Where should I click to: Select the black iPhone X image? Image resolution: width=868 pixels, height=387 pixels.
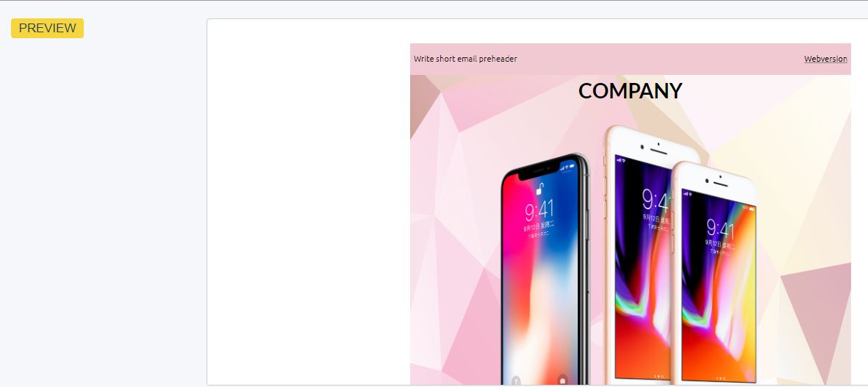[x=545, y=270]
